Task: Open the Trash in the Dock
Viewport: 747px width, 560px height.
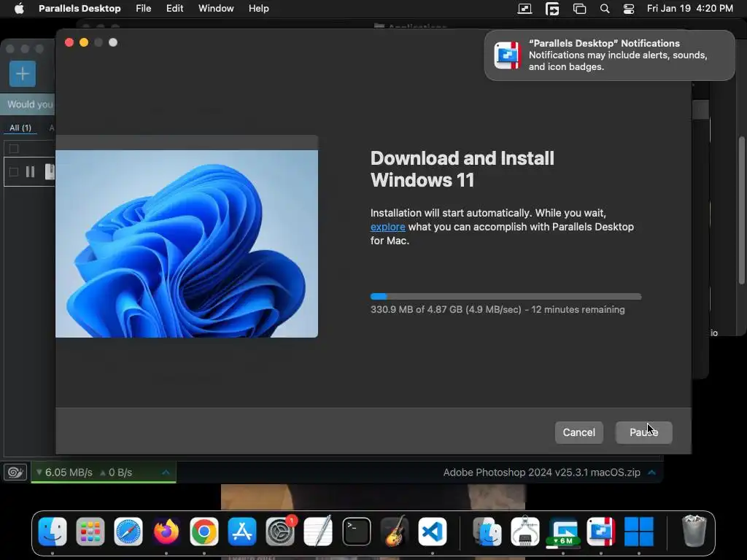Action: (694, 532)
